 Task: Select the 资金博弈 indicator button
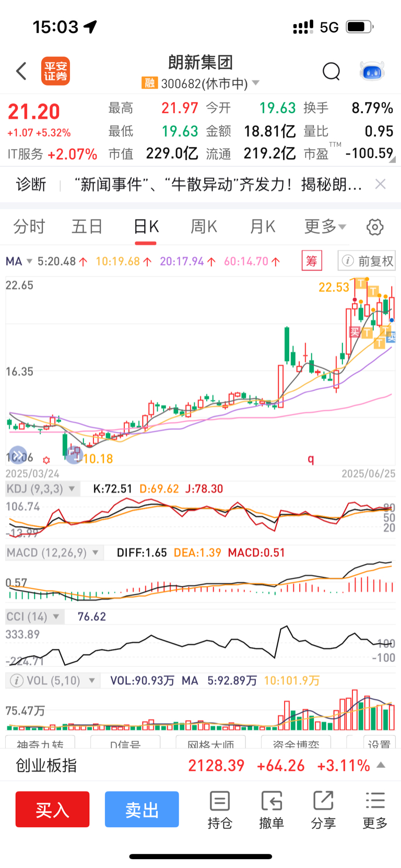click(296, 743)
